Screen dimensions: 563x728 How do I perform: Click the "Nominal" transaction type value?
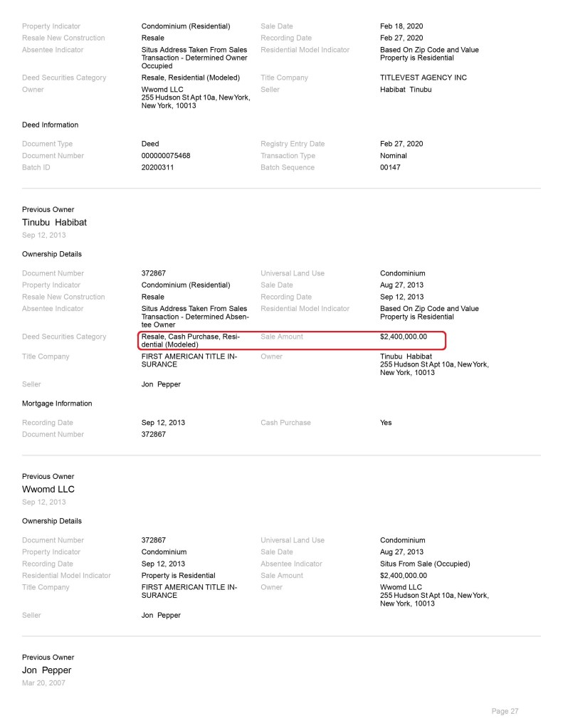point(393,155)
